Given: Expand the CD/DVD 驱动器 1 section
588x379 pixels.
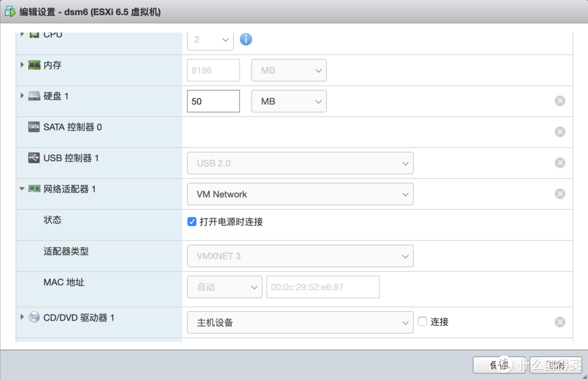Looking at the screenshot, I should coord(22,317).
